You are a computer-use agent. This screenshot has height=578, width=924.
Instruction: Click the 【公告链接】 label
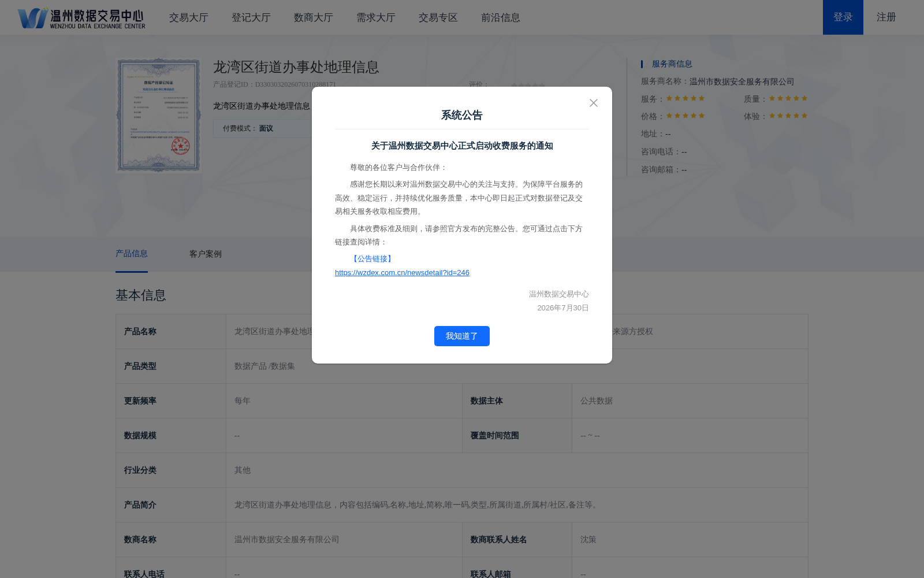click(x=372, y=259)
